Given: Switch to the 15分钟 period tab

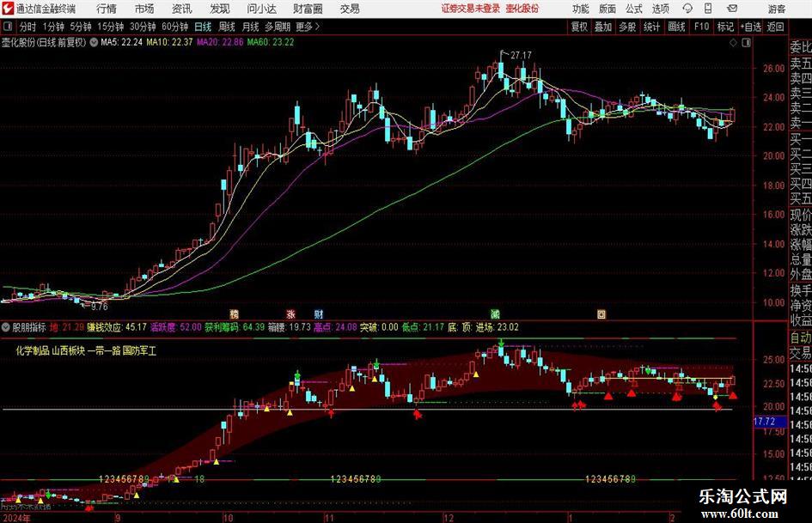Looking at the screenshot, I should pos(111,27).
